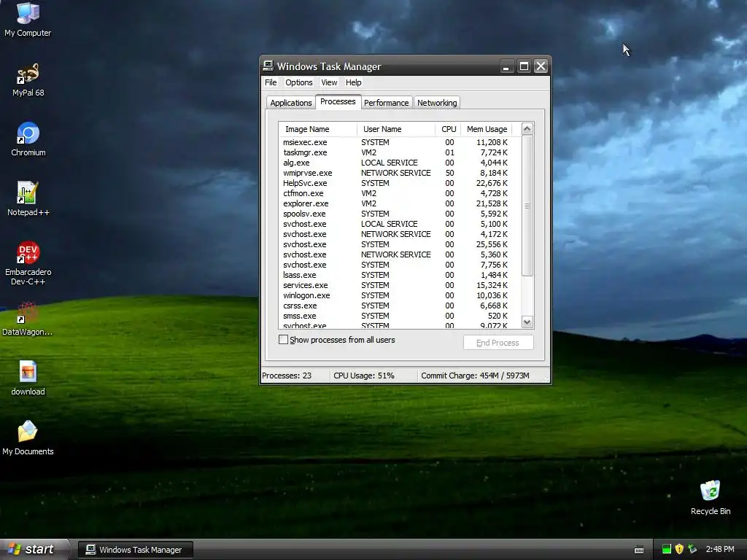Launch Notepad++ from the desktop
The image size is (747, 560).
tap(28, 199)
